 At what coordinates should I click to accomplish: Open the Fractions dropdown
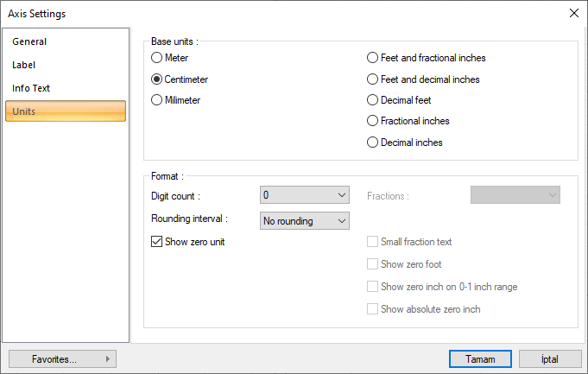tap(515, 195)
